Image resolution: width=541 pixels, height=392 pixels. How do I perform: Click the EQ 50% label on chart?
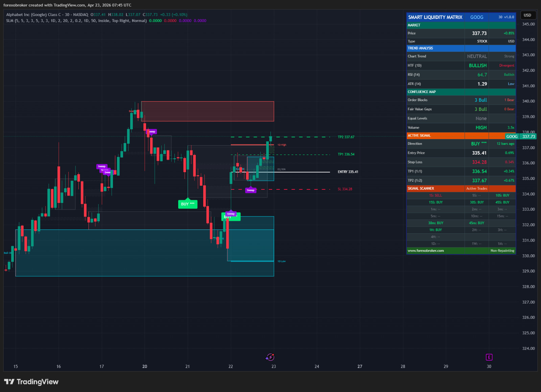pyautogui.click(x=281, y=169)
